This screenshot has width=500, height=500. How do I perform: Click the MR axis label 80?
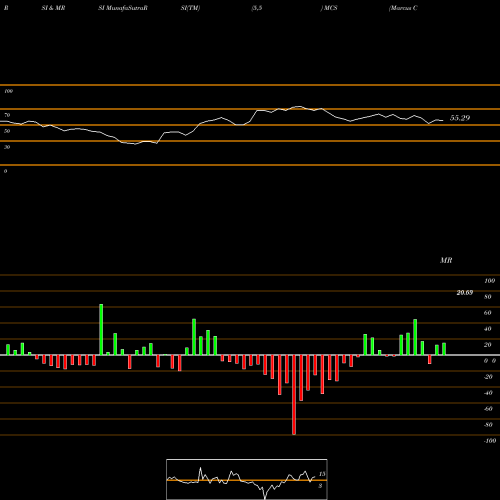tap(488, 297)
